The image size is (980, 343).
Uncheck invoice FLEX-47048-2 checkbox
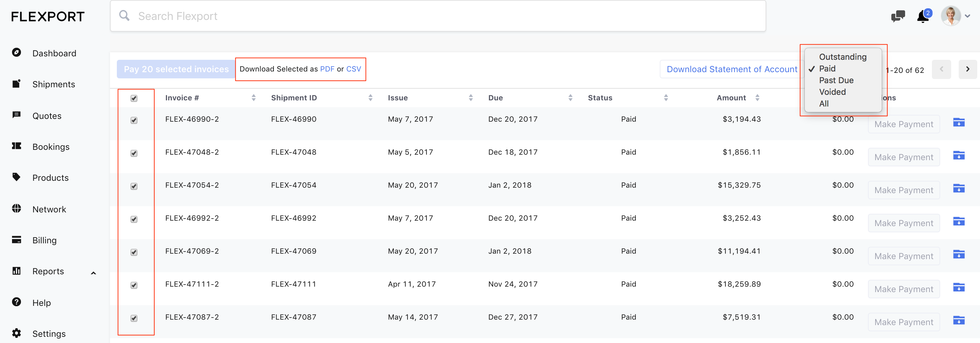pyautogui.click(x=134, y=153)
